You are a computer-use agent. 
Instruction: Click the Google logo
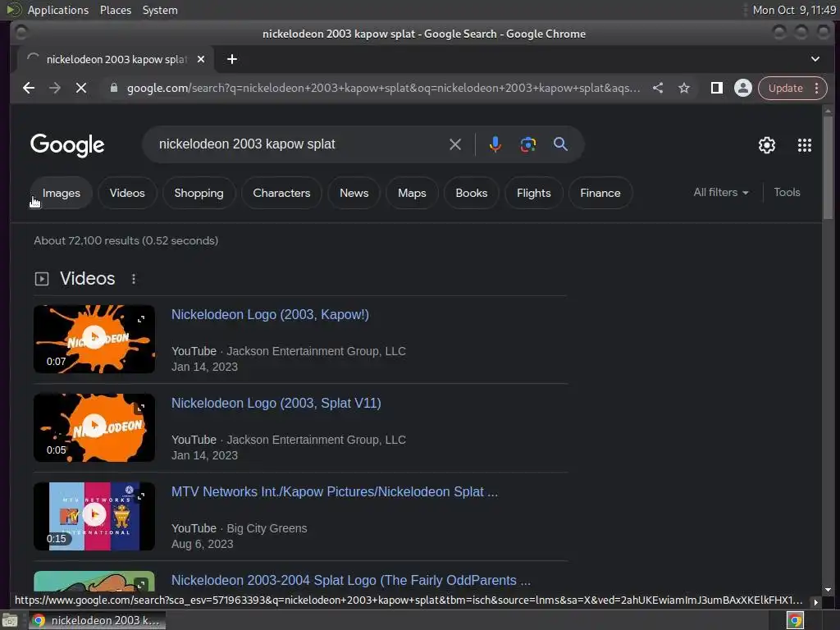click(x=67, y=145)
